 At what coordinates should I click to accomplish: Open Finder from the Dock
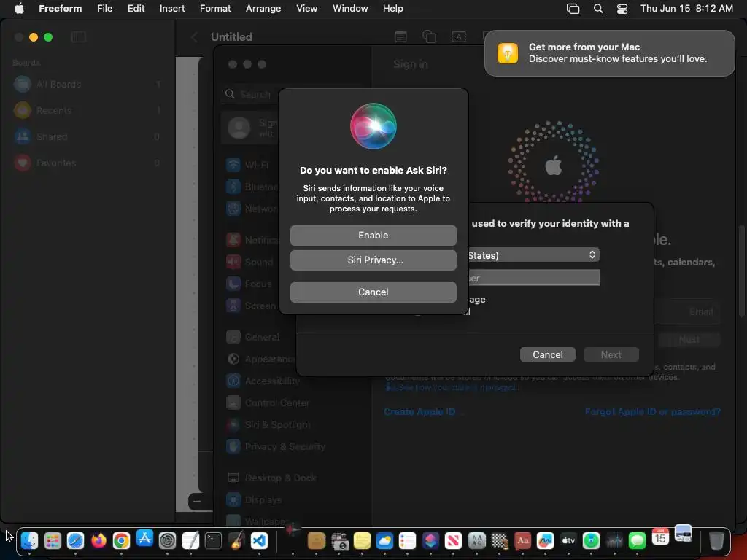(x=29, y=540)
